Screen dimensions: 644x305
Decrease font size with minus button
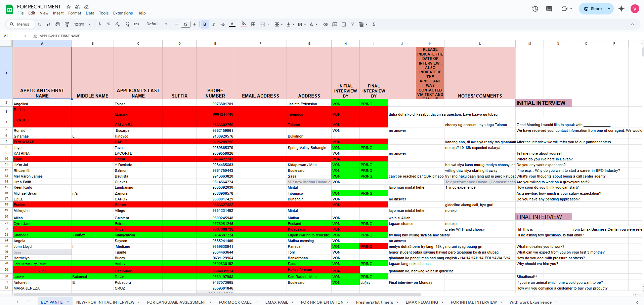176,24
